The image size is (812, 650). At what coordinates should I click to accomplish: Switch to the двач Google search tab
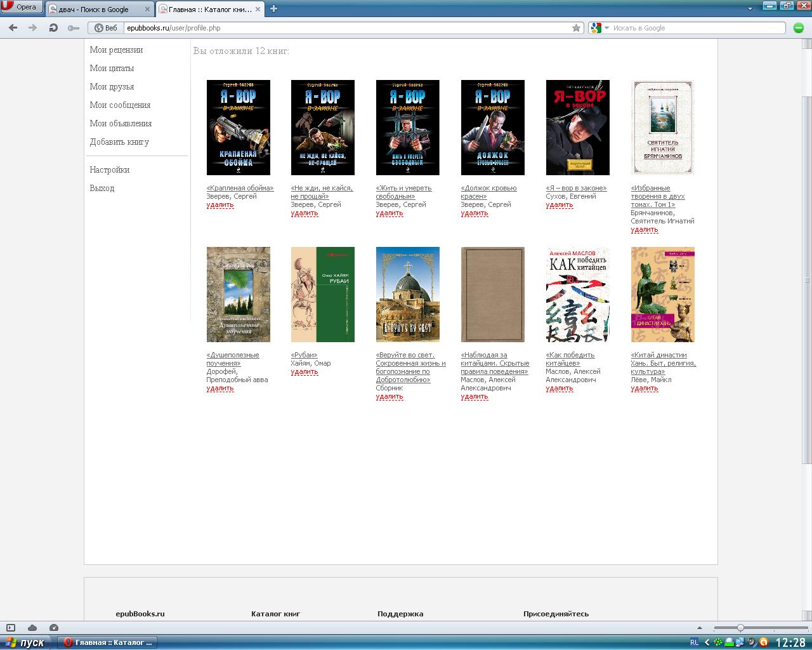100,9
